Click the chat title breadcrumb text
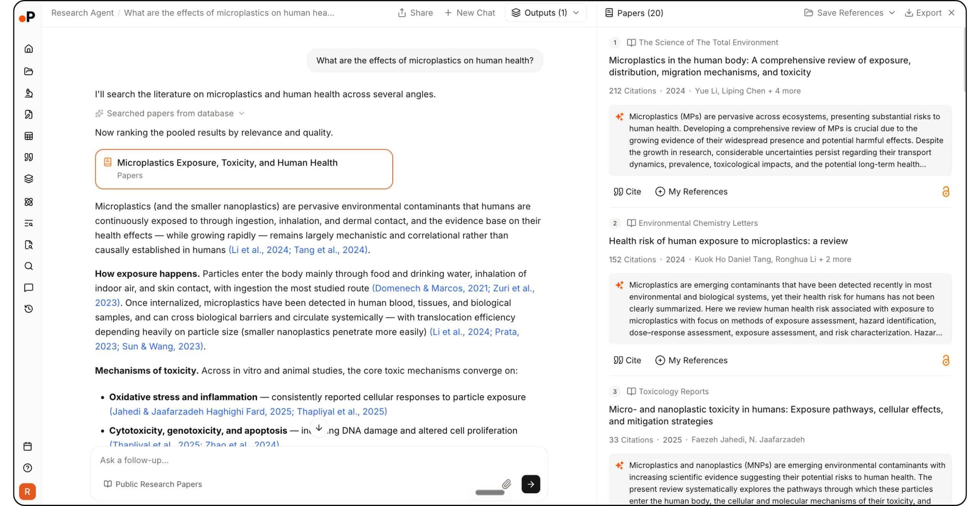This screenshot has width=980, height=506. 229,13
